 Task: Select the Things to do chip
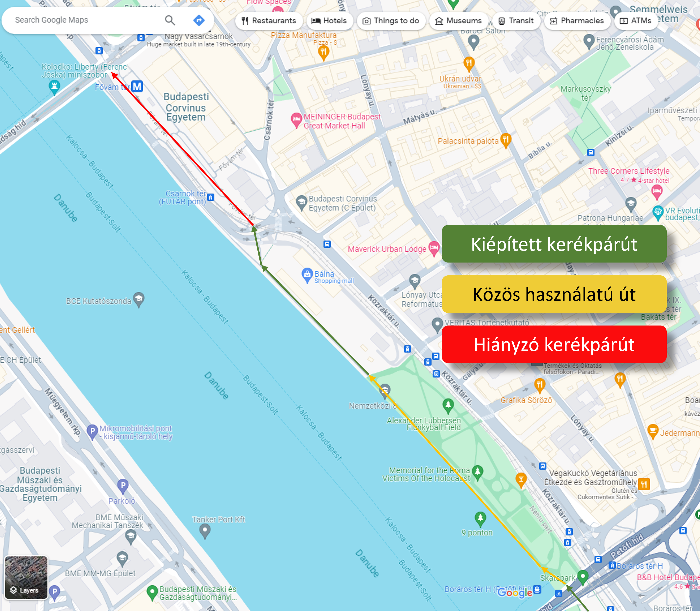(391, 21)
